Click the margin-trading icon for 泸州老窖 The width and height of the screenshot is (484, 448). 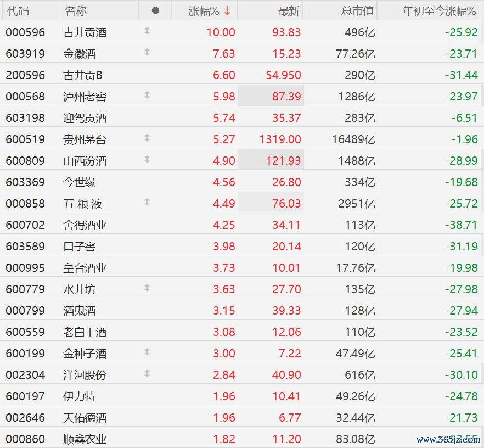pos(147,95)
